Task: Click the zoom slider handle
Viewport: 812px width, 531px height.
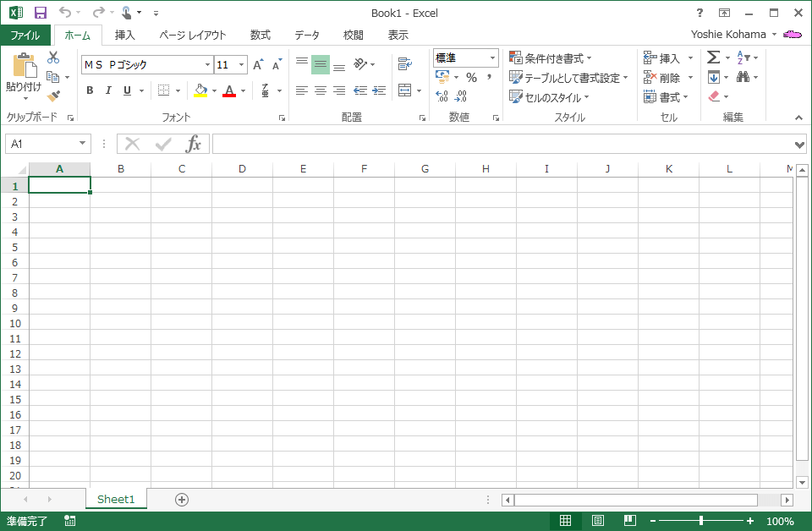Action: pyautogui.click(x=700, y=521)
